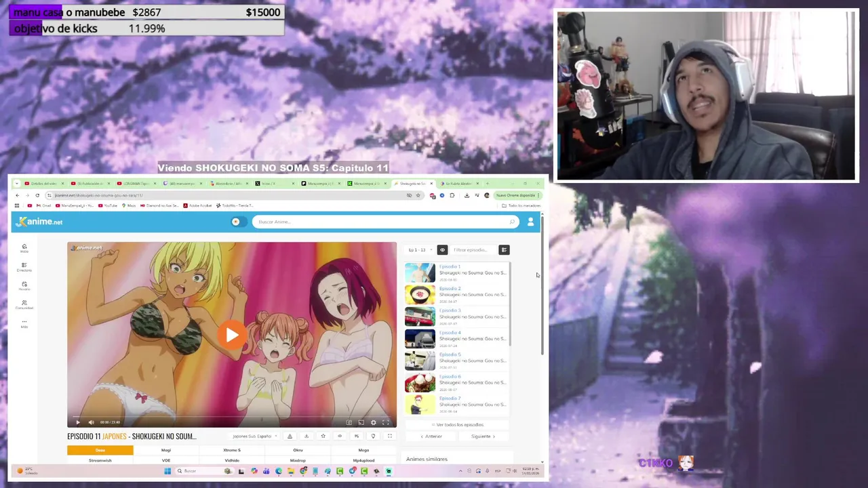Bookmark this page with the star in the address bar
This screenshot has height=488, width=868.
(x=418, y=195)
